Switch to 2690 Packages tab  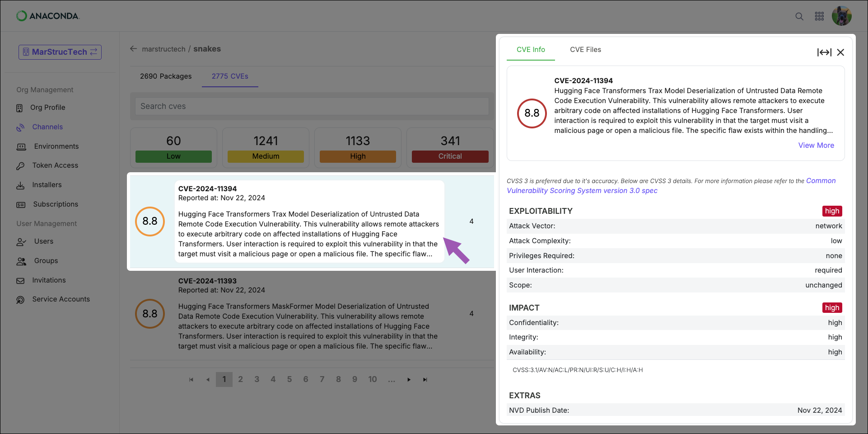point(166,76)
